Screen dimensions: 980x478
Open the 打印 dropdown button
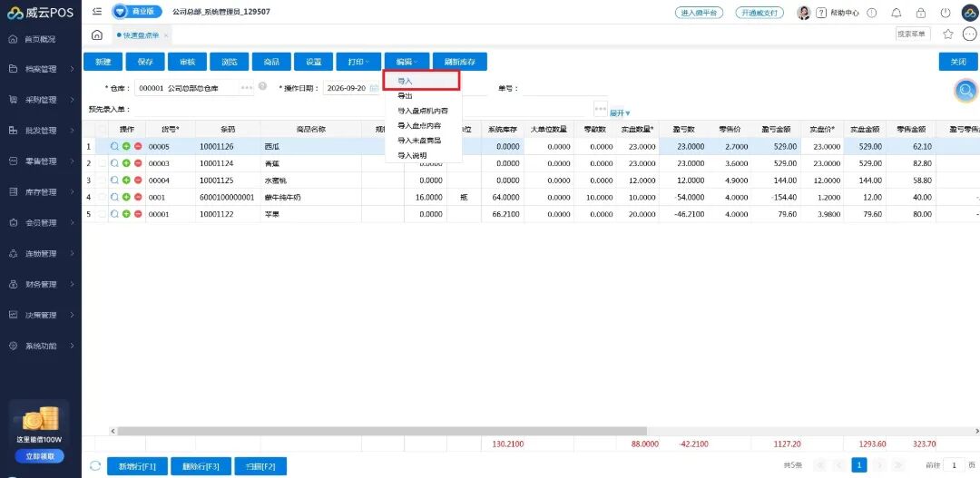pos(358,62)
